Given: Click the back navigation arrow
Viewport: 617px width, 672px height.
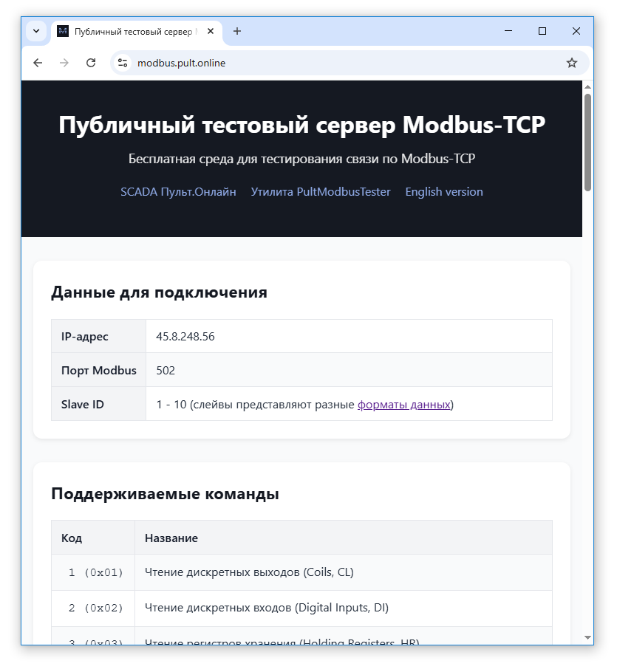Looking at the screenshot, I should click(x=37, y=63).
